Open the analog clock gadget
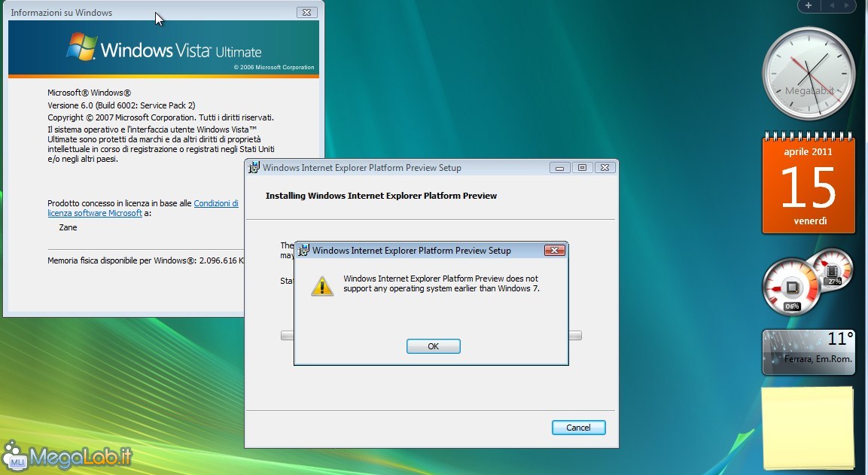 coord(809,74)
